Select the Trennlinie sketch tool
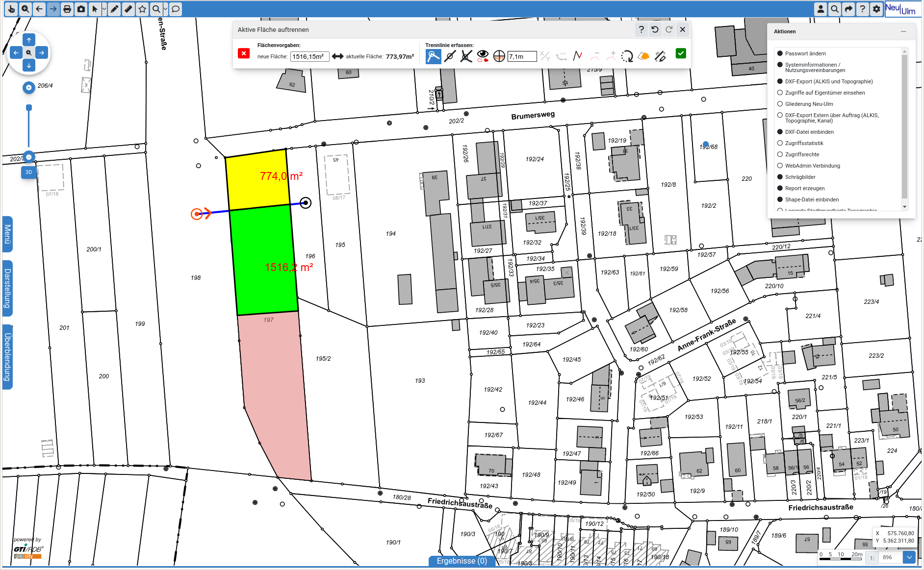This screenshot has height=570, width=924. coord(433,56)
